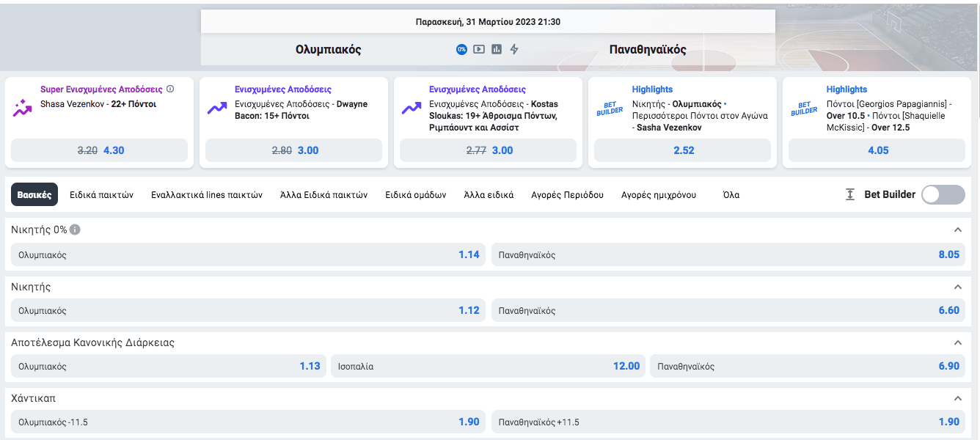Click the sparkle arrow icon on Shasa Vezenkov card
This screenshot has height=440, width=980.
23,108
